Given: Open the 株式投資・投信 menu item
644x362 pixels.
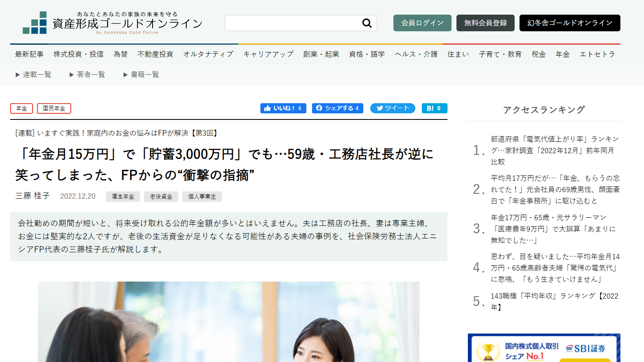Looking at the screenshot, I should click(79, 54).
